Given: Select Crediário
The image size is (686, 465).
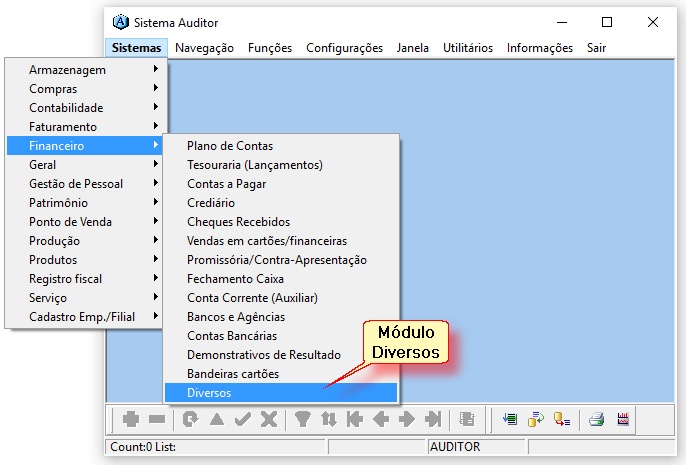Looking at the screenshot, I should click(281, 203).
